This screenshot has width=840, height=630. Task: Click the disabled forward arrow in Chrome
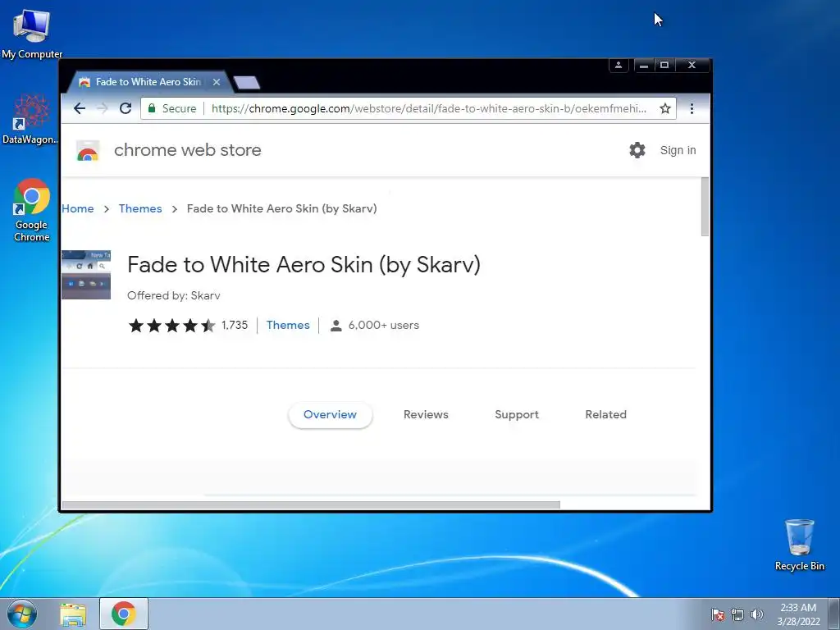pyautogui.click(x=103, y=109)
